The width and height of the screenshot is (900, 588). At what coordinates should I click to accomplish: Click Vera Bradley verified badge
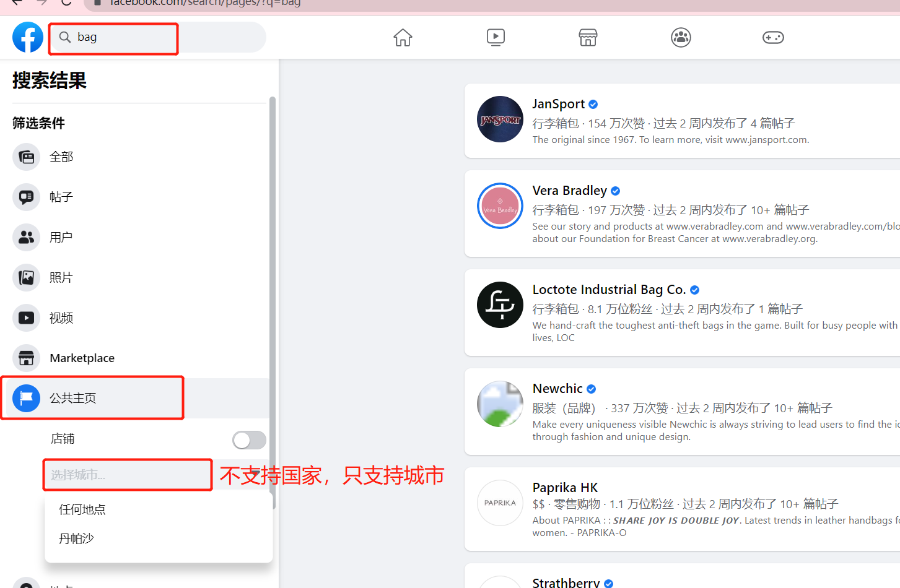[615, 191]
